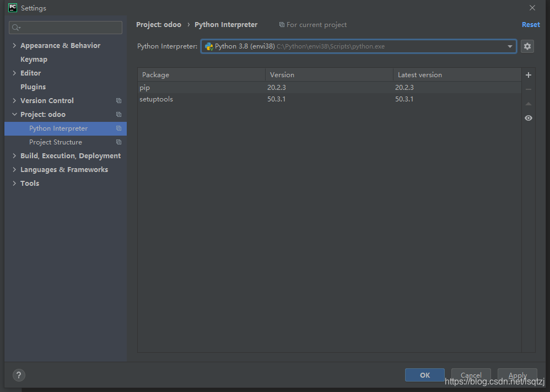Open interpreter gear settings menu

point(527,46)
